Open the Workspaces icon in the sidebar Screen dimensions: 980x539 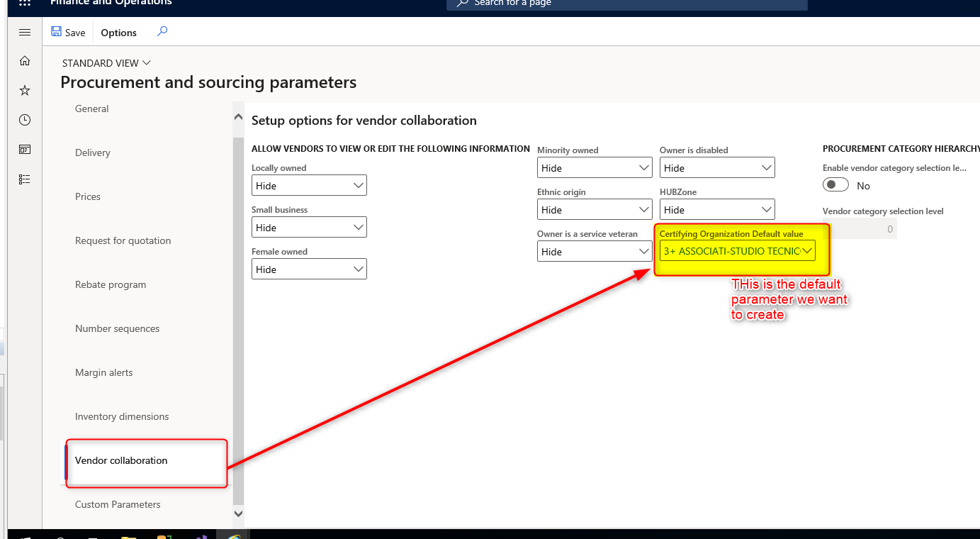(x=24, y=149)
